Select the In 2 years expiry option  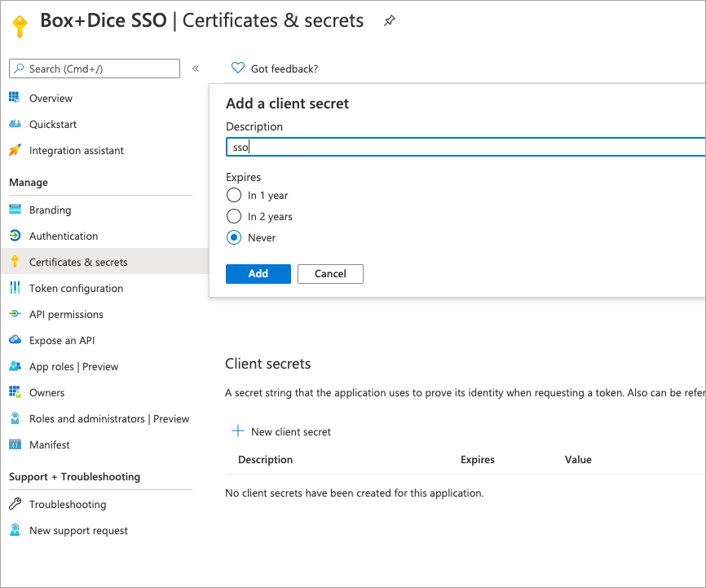(234, 216)
